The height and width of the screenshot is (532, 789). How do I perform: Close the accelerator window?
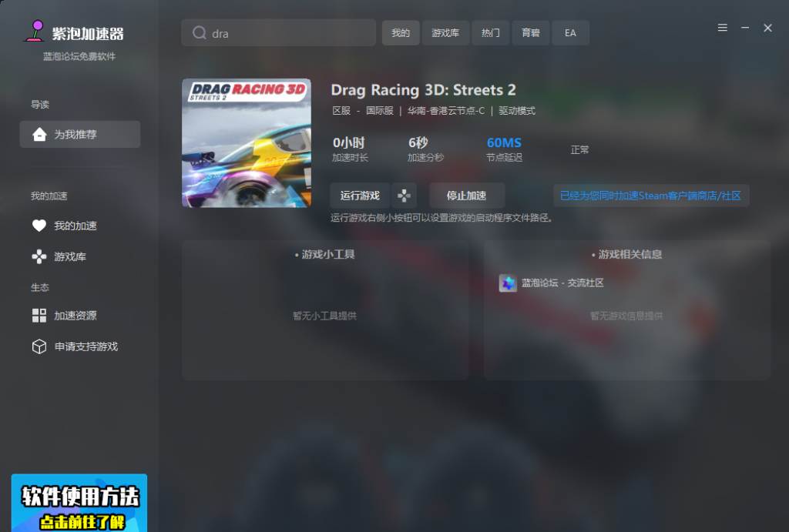[x=768, y=28]
